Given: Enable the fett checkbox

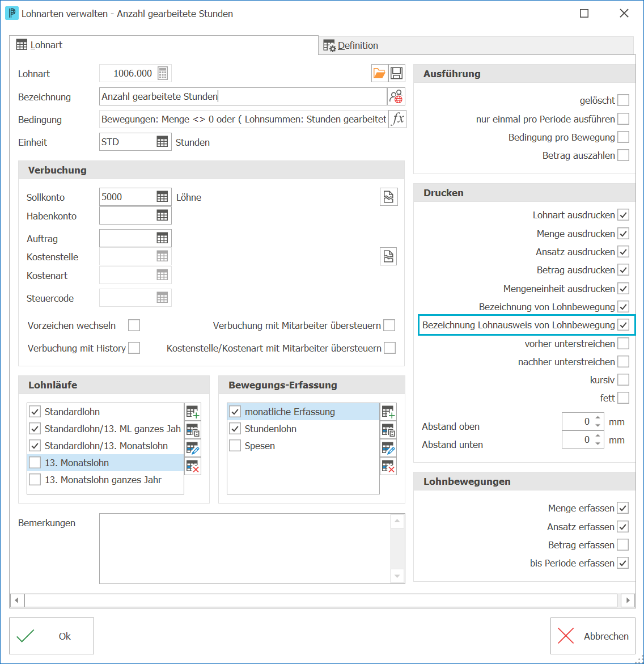Looking at the screenshot, I should pos(623,398).
